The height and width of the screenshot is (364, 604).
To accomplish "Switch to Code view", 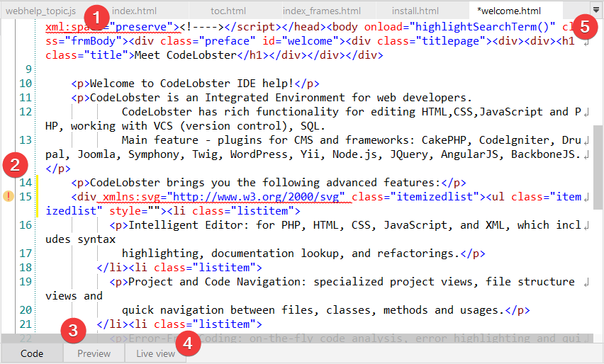I will [32, 353].
